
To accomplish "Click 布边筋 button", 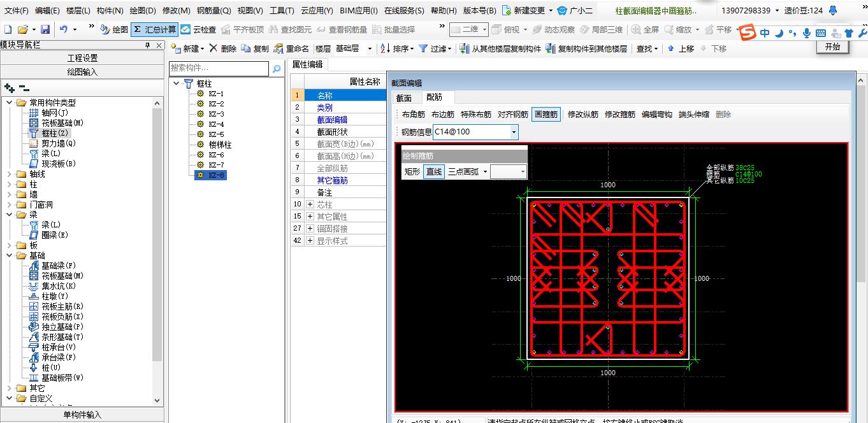I will 443,115.
